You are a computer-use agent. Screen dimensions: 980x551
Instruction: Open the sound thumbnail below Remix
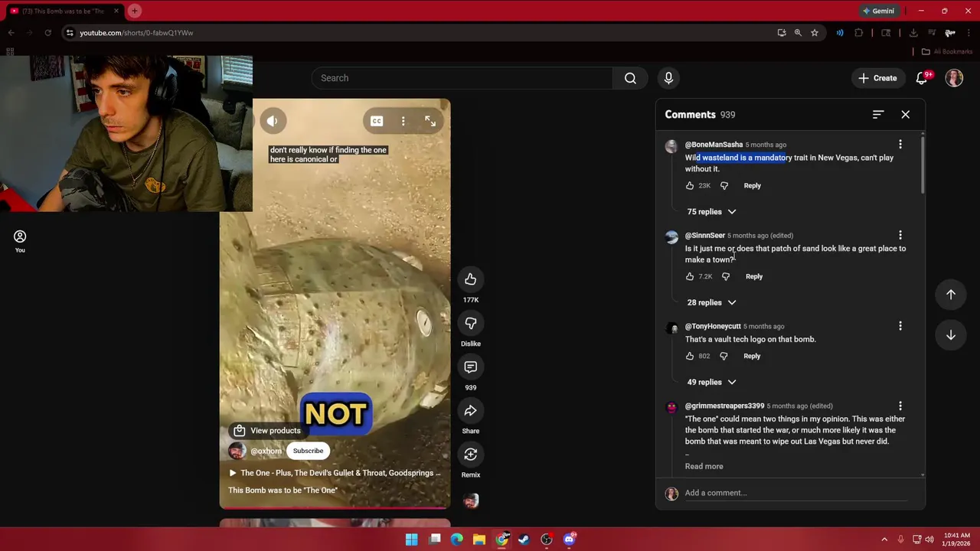pyautogui.click(x=471, y=500)
